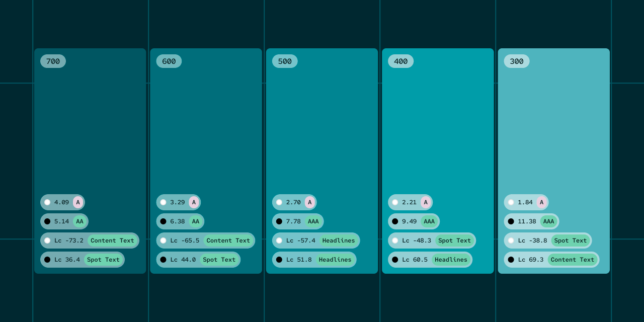Click the white dot beside 1.84
644x322 pixels.
(511, 202)
